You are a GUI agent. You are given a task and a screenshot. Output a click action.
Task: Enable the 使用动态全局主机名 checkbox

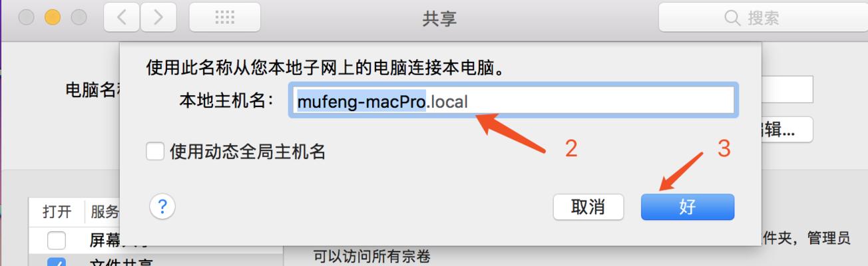point(154,152)
